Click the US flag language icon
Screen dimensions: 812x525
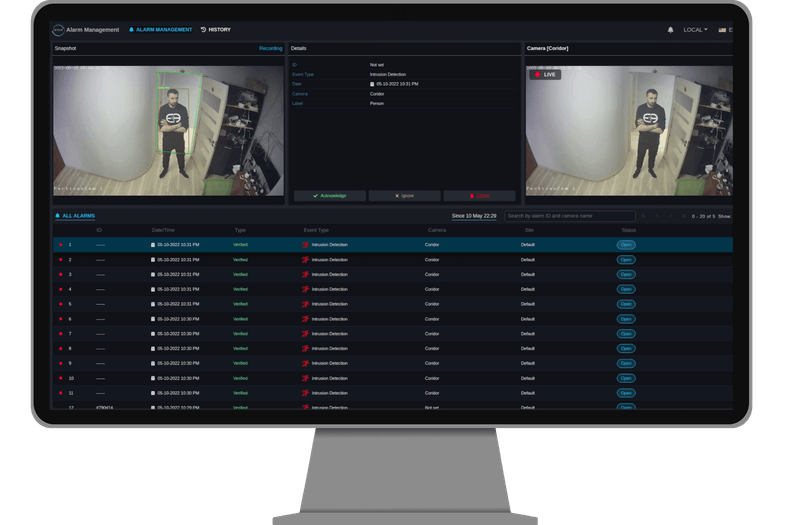pos(722,30)
